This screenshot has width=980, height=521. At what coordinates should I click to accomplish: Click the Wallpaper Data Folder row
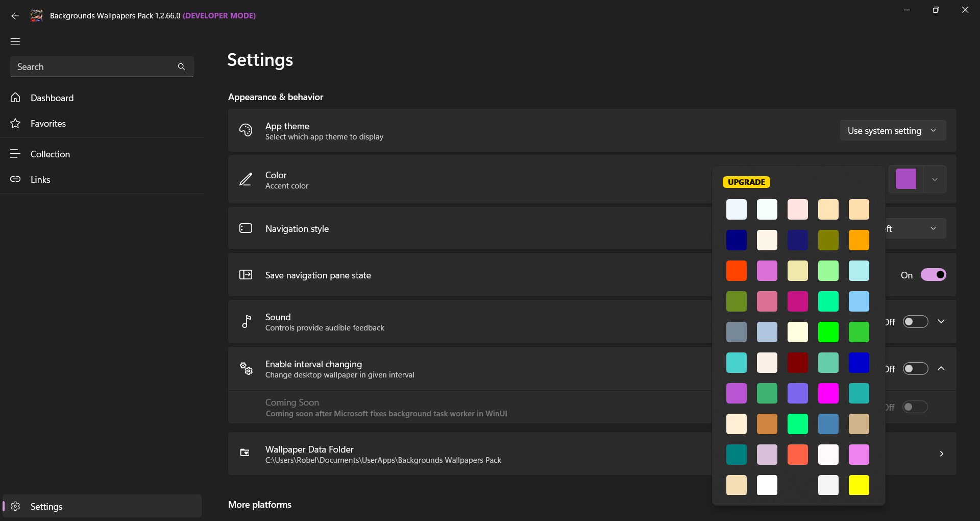(592, 454)
